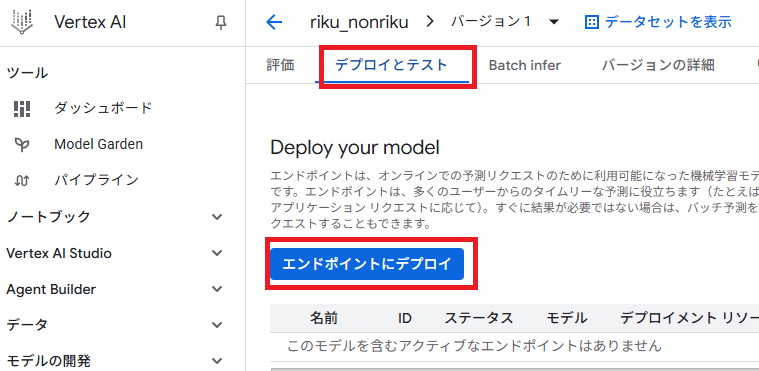759x371 pixels.
Task: Select the デプロイとテスト tab
Action: 391,65
